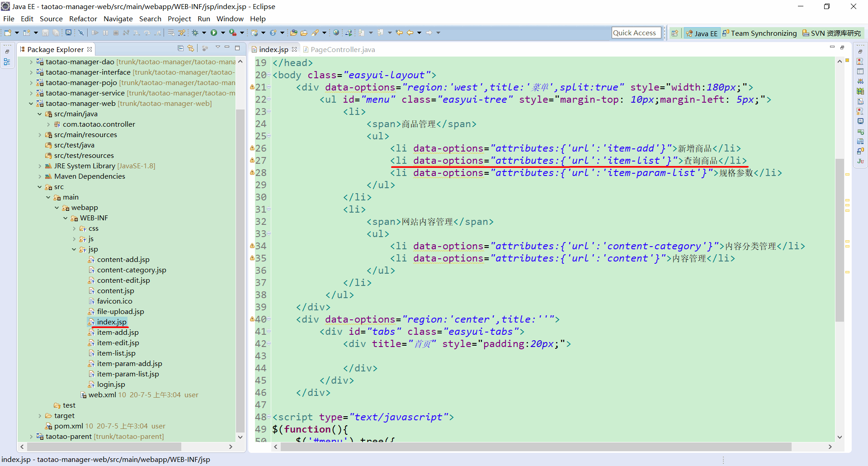Click the warning marker on line 21
This screenshot has width=868, height=466.
pos(252,87)
